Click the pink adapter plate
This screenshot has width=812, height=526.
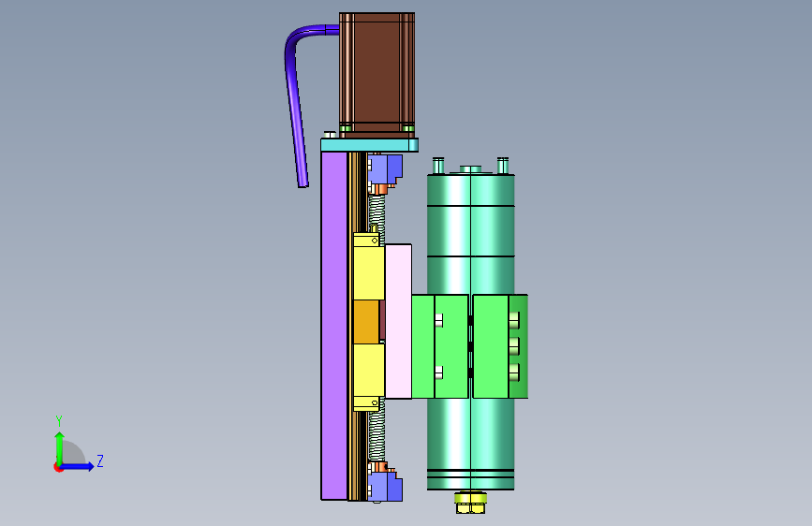click(x=399, y=322)
